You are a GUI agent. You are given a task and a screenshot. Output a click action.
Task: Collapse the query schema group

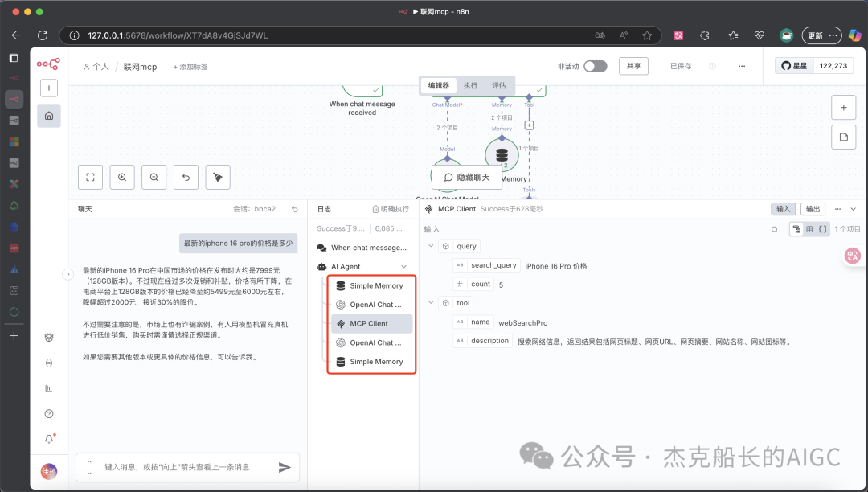point(431,246)
